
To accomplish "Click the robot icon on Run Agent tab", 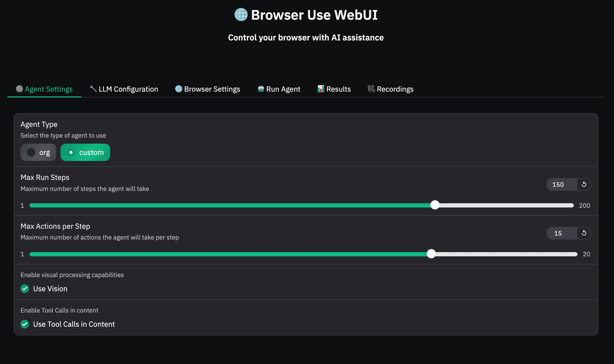I will (261, 89).
